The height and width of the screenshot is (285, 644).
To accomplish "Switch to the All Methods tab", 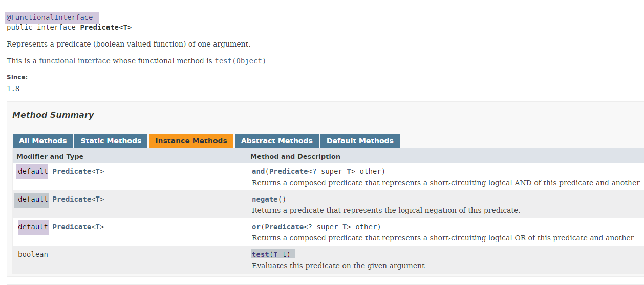I will [43, 141].
